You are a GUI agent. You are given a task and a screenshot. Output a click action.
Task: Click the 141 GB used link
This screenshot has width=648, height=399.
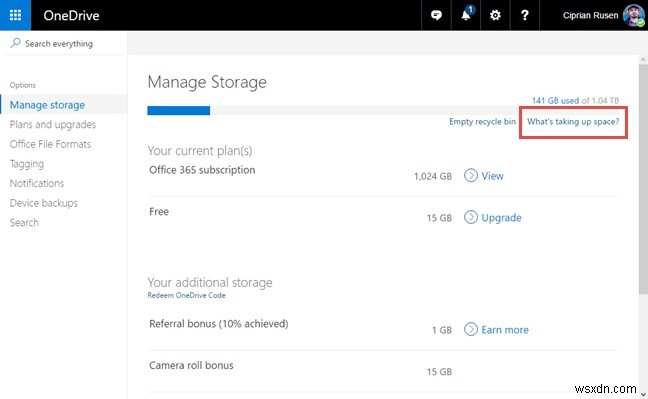[x=555, y=100]
